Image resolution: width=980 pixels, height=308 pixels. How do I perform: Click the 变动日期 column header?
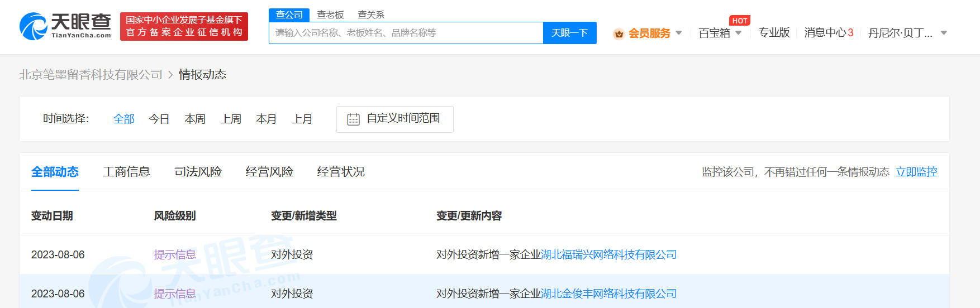click(x=52, y=216)
